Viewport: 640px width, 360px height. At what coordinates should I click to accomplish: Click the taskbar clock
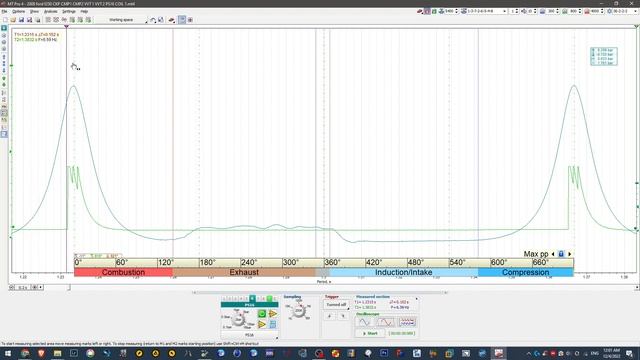611,353
